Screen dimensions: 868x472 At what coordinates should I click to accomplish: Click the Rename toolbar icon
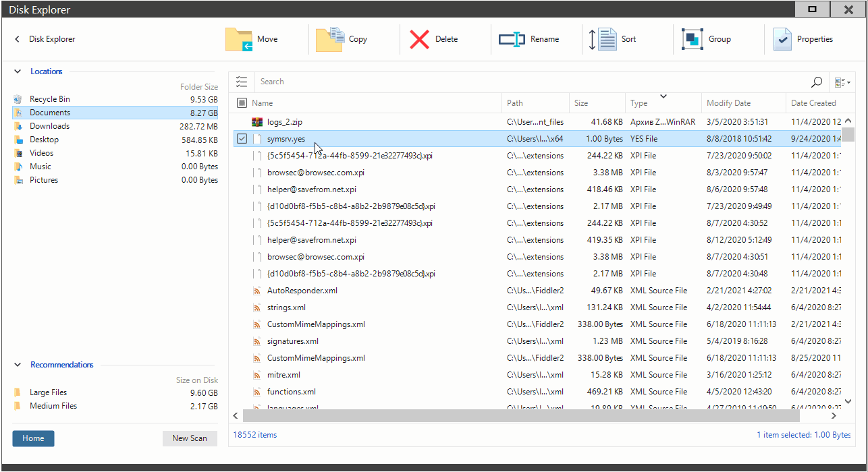512,40
